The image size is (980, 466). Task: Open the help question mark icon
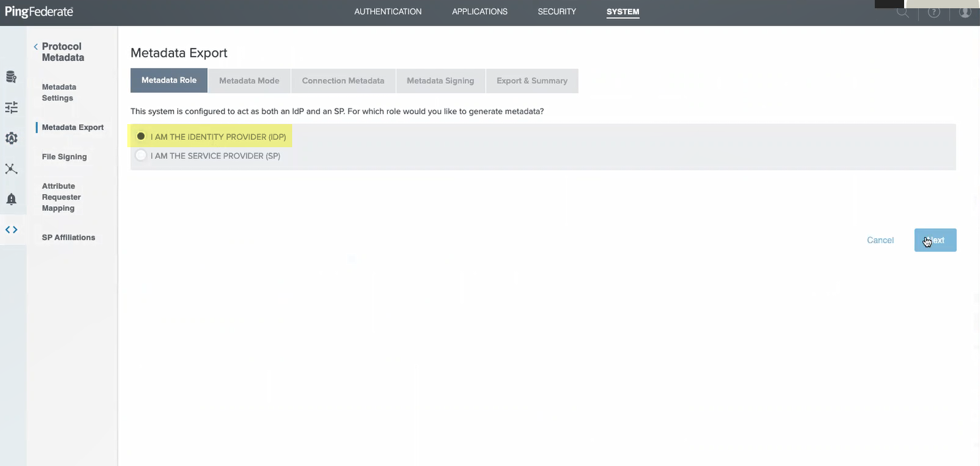(934, 12)
